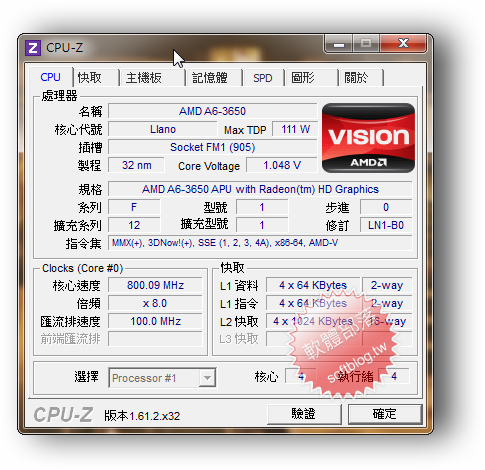
Task: Click the L1 指令 4 x 64 KBytes value
Action: [x=313, y=303]
